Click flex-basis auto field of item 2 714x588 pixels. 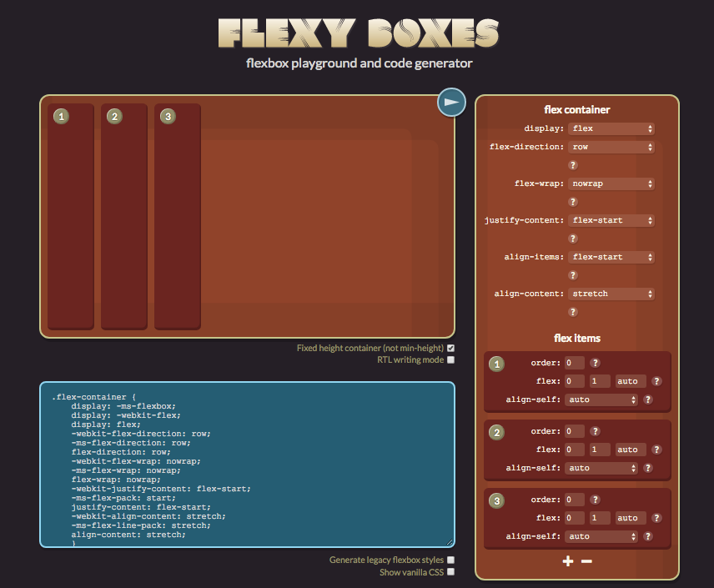631,450
